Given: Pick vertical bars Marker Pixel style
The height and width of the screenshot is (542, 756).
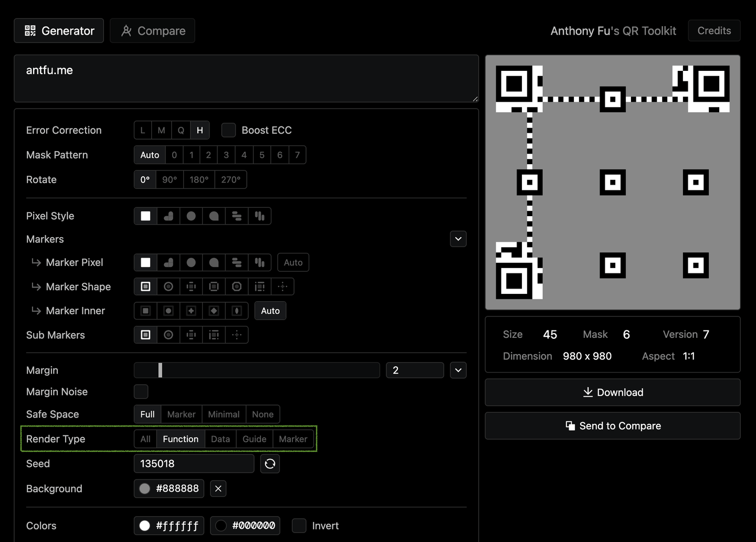Looking at the screenshot, I should 259,262.
